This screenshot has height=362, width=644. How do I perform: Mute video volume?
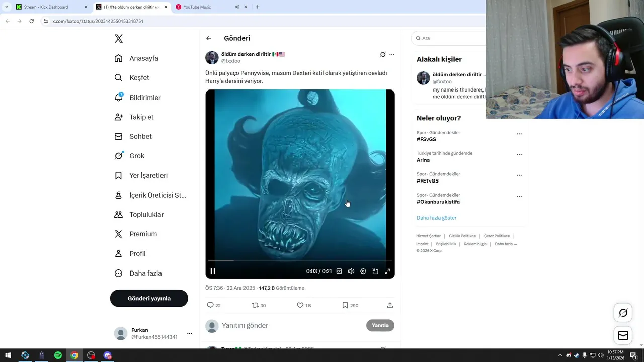[351, 271]
